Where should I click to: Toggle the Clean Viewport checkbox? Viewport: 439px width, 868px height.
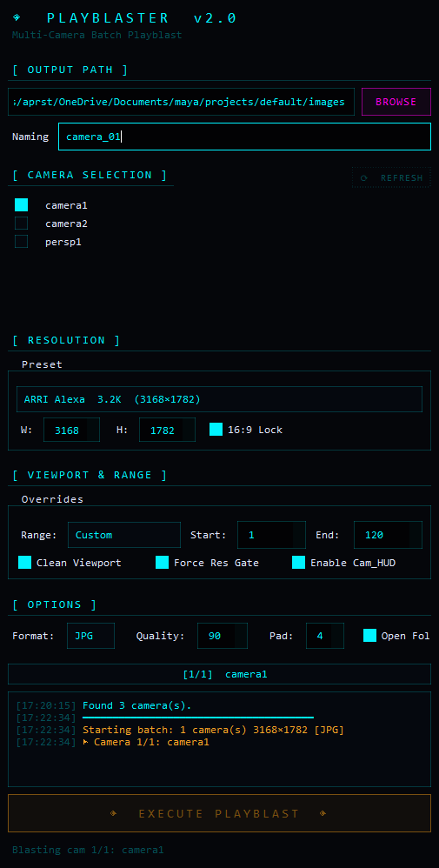[x=24, y=563]
